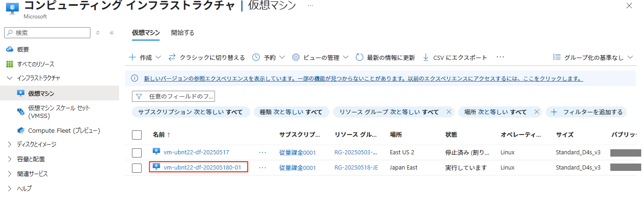This screenshot has width=644, height=199.
Task: Open the VM link vm-ubnt22-df-202505180-01
Action: [x=203, y=167]
